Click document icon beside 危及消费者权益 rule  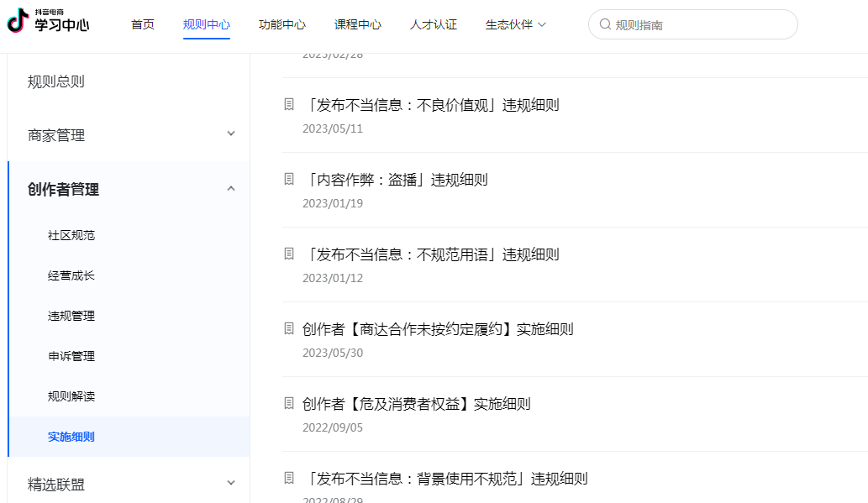coord(289,404)
